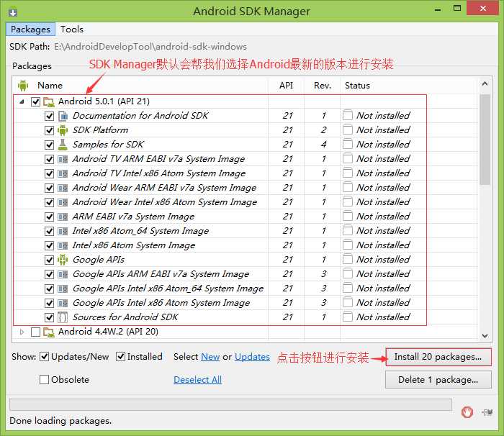The height and width of the screenshot is (436, 504).
Task: Click the Sources for Android SDK braces icon
Action: coord(63,317)
